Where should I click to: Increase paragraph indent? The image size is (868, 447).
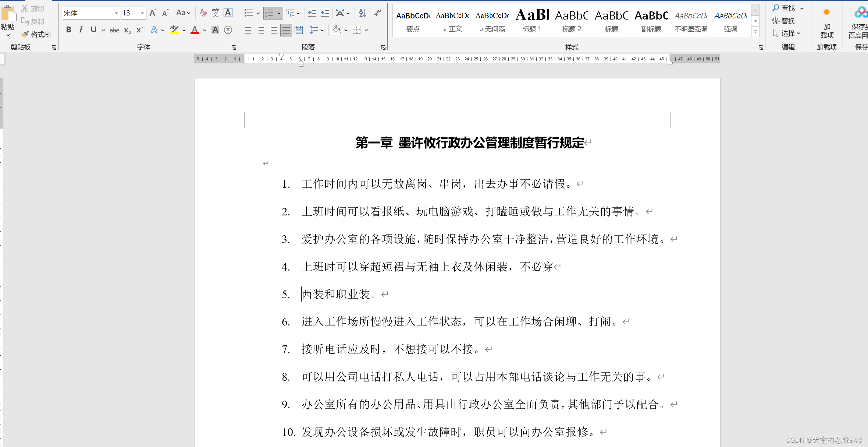pos(325,13)
